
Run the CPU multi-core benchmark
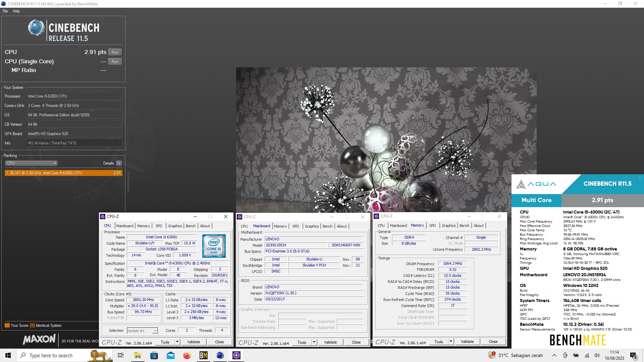click(x=115, y=52)
